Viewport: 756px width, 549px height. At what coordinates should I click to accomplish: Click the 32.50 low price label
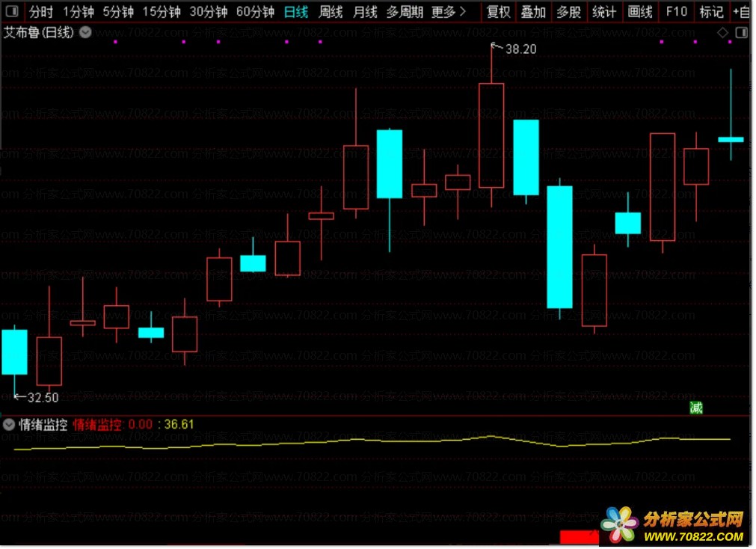tap(43, 397)
